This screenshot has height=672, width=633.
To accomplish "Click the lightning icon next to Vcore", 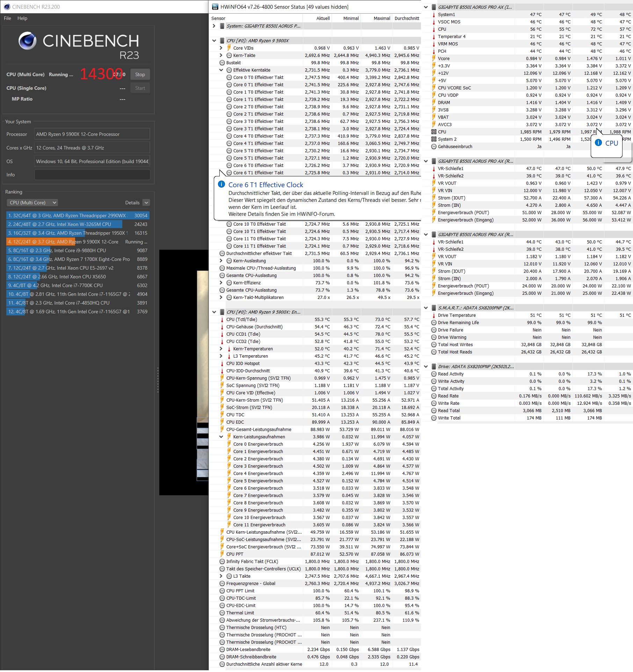I will click(434, 58).
